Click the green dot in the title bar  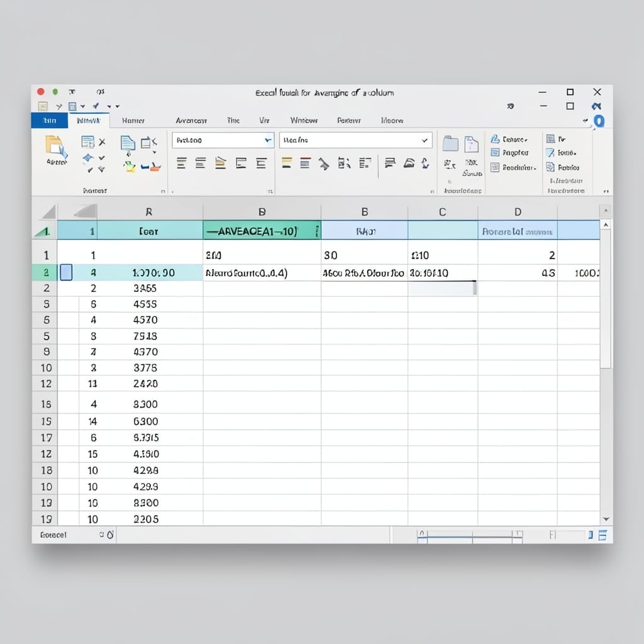click(x=55, y=92)
